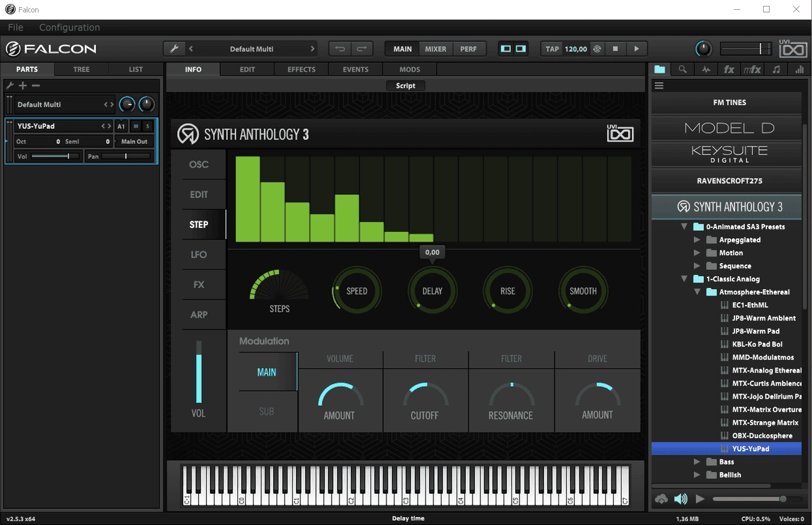Open the browser search tab
This screenshot has height=525, width=812.
pos(682,69)
